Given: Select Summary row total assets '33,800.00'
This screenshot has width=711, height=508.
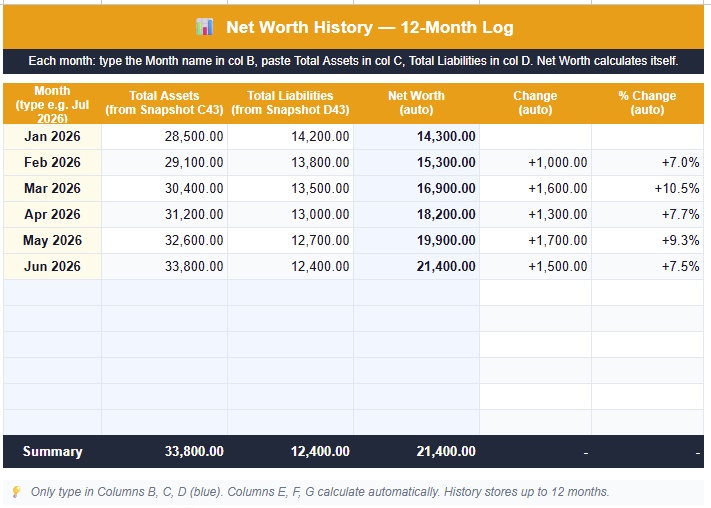Looking at the screenshot, I should (164, 451).
